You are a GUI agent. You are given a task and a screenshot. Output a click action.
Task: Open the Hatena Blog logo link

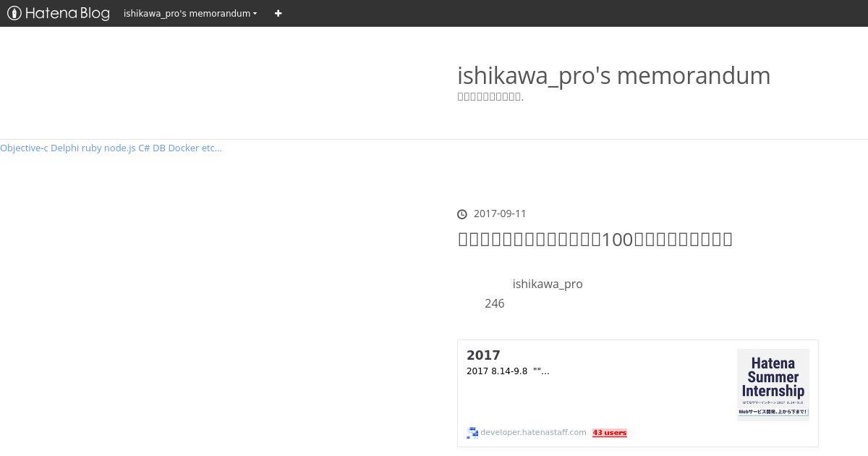[x=59, y=13]
